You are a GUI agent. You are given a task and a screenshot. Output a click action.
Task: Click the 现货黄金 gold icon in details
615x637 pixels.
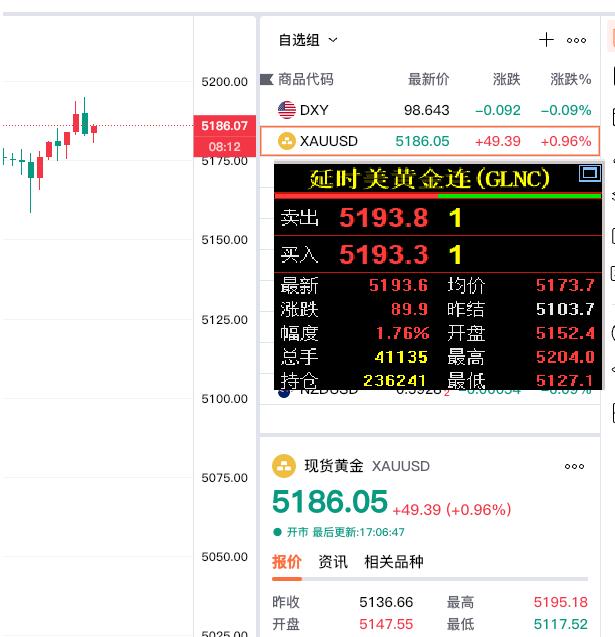(x=284, y=466)
